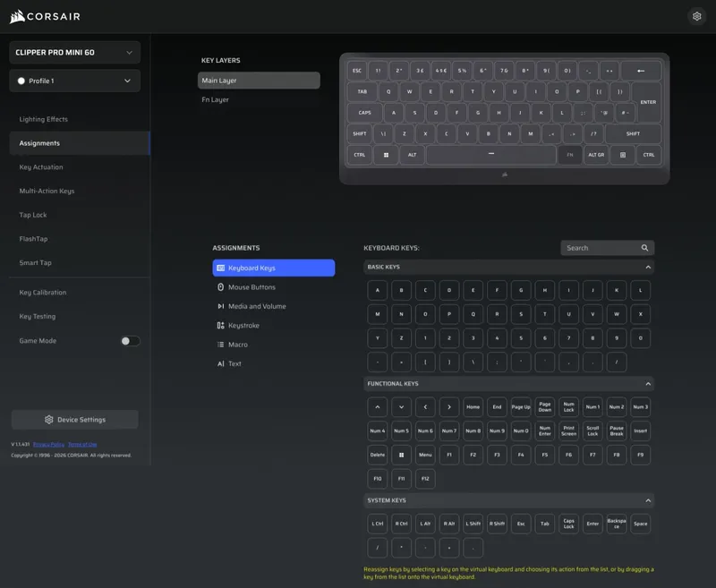
Task: Pick the left arrow functional key
Action: click(x=425, y=407)
